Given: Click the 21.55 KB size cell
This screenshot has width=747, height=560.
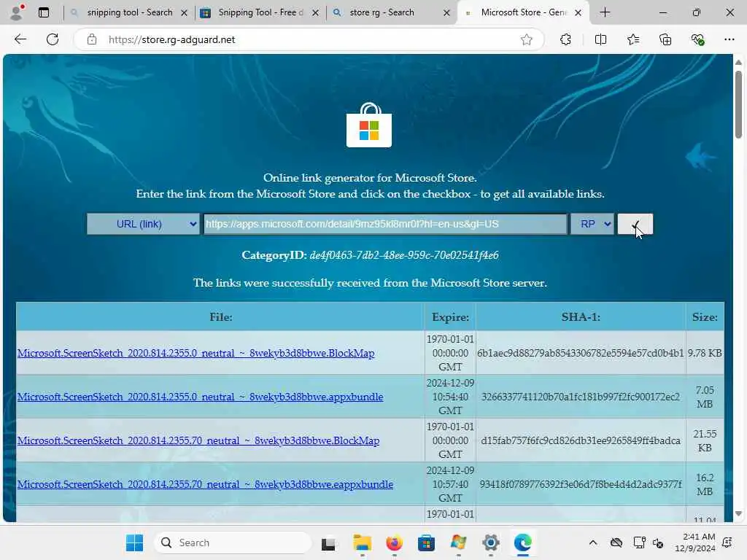Looking at the screenshot, I should (x=705, y=440).
